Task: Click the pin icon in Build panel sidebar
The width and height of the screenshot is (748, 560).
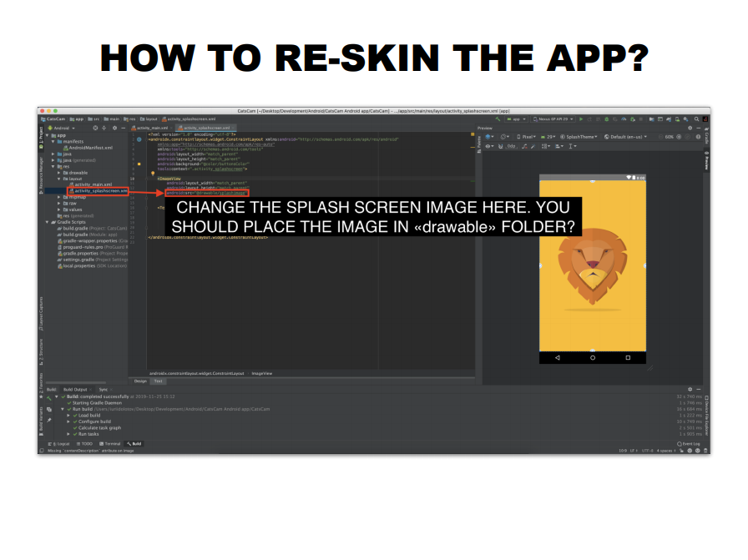Action: pos(49,421)
